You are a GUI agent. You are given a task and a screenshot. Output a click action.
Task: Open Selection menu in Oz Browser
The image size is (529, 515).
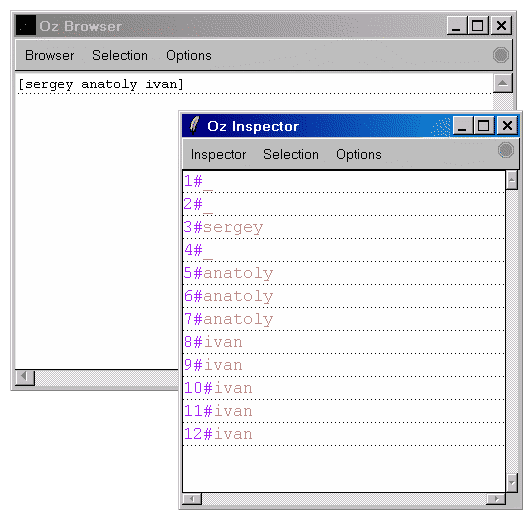click(x=120, y=55)
